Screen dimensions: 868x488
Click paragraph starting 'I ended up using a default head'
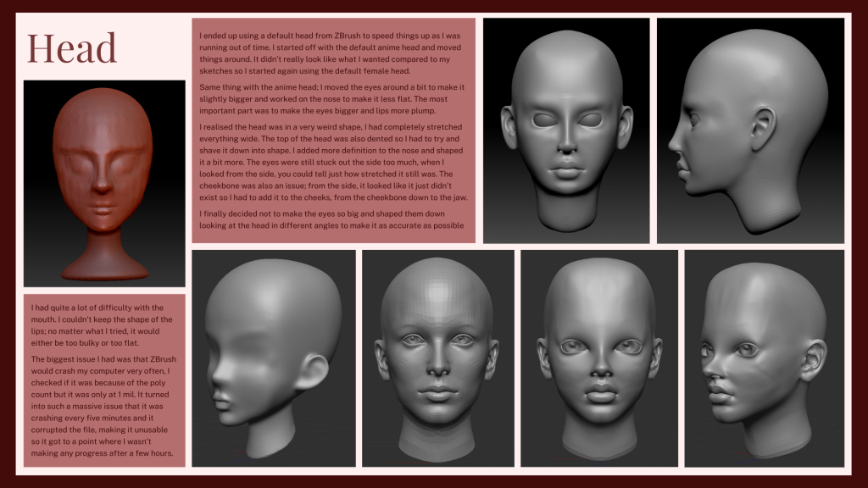coord(331,53)
